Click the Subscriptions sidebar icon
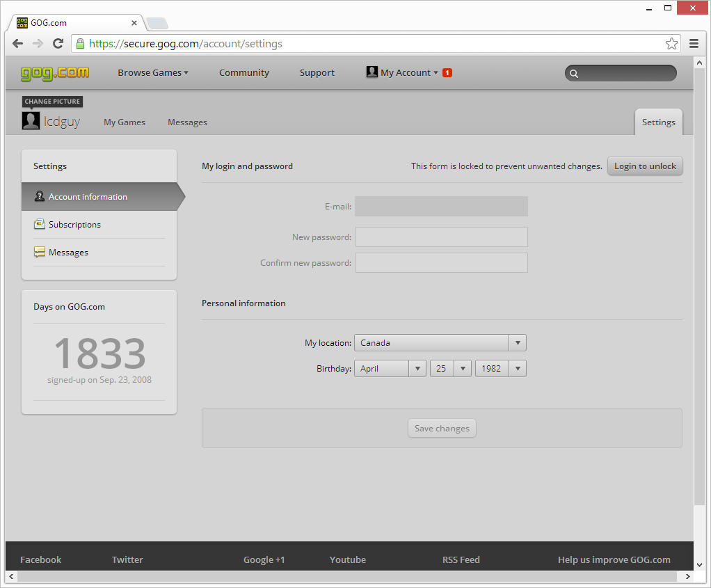The width and height of the screenshot is (711, 588). click(x=40, y=224)
